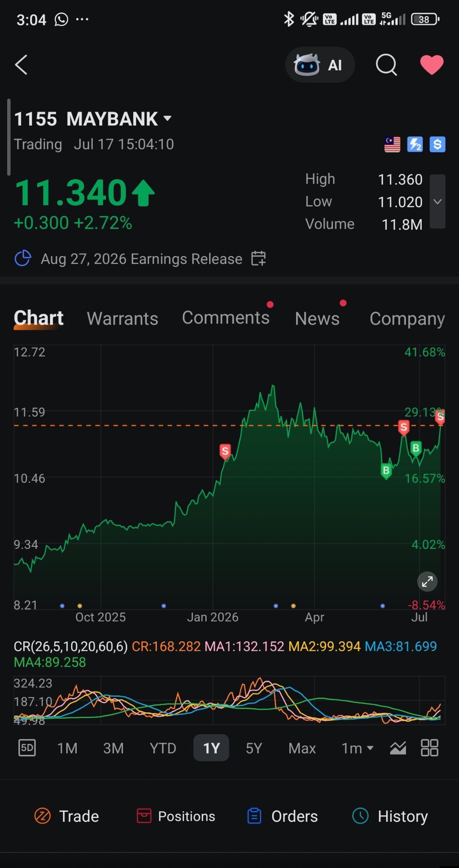Open the earnings release pie chart icon
This screenshot has height=868, width=459.
tap(23, 259)
